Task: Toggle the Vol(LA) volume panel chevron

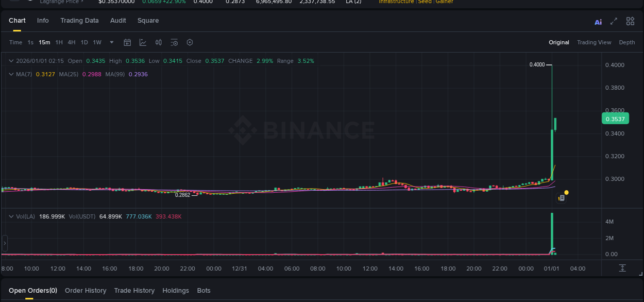Action: pyautogui.click(x=11, y=216)
